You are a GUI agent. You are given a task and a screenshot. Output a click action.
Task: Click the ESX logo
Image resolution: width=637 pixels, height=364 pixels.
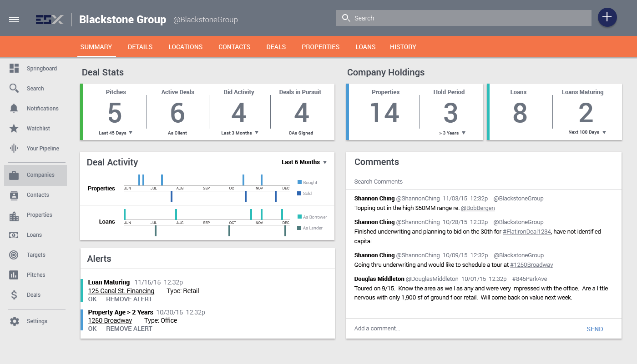[50, 20]
